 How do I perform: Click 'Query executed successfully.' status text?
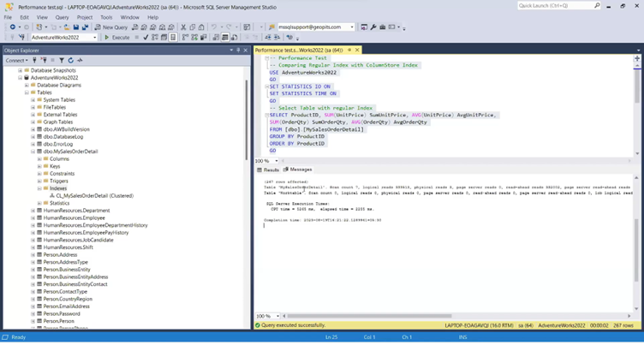coord(293,325)
